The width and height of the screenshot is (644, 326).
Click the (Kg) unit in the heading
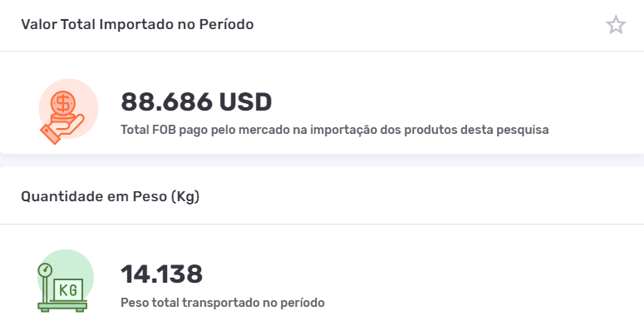184,196
